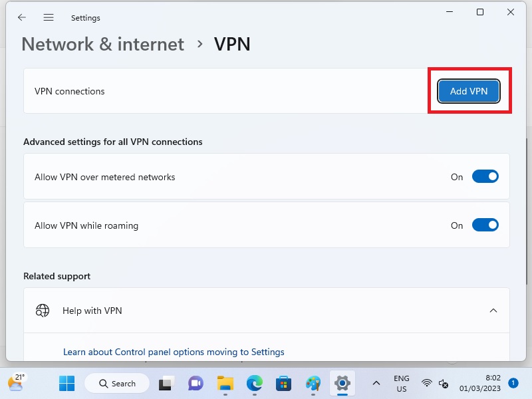
Task: Go back using the back arrow
Action: point(22,18)
